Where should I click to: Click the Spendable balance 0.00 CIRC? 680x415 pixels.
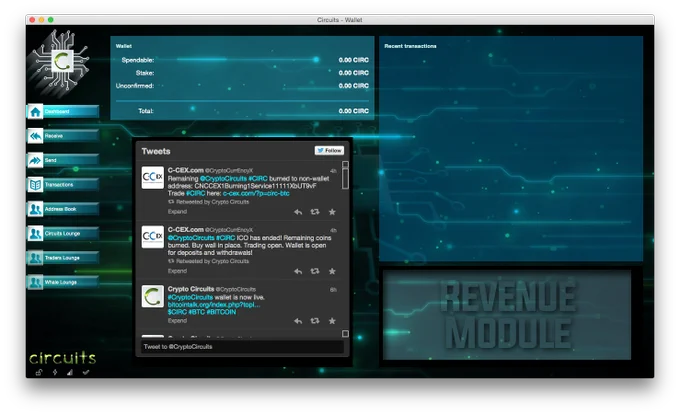pyautogui.click(x=353, y=60)
